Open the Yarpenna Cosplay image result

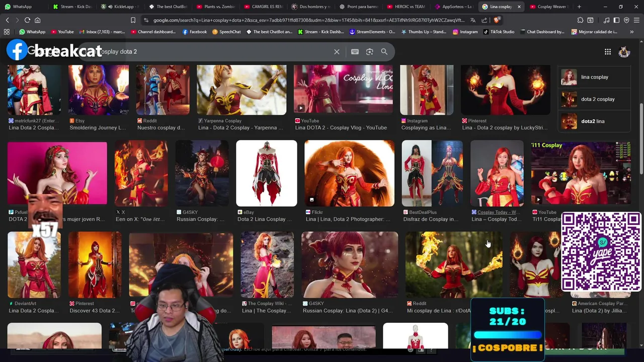[242, 90]
